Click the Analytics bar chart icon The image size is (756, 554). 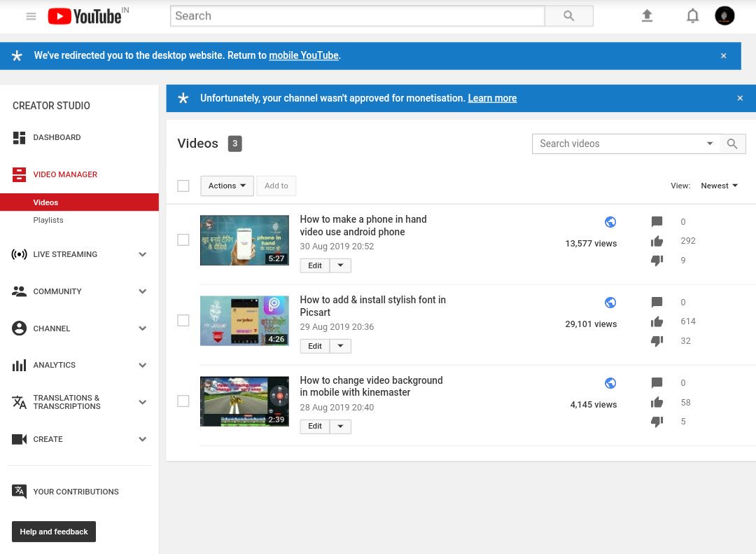19,366
